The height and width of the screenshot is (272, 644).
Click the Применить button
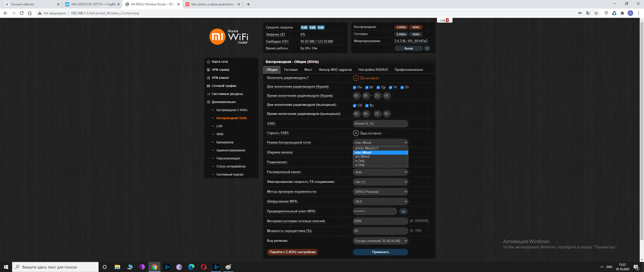380,252
